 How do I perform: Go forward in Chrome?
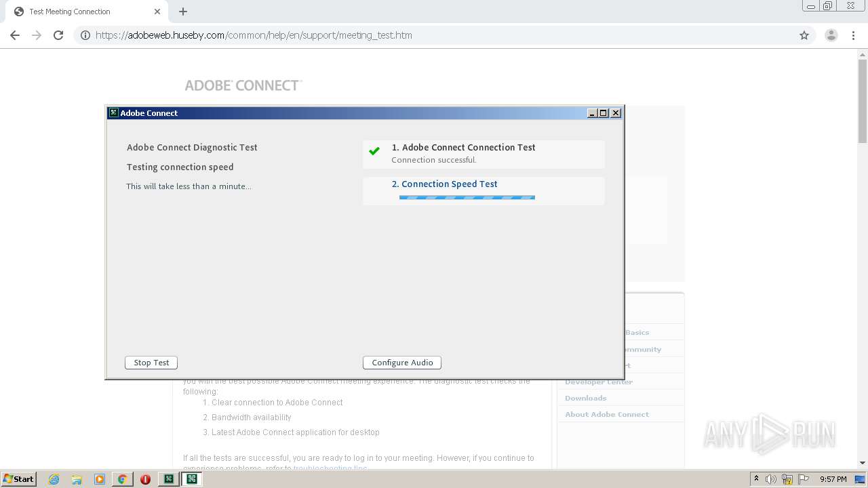coord(37,35)
